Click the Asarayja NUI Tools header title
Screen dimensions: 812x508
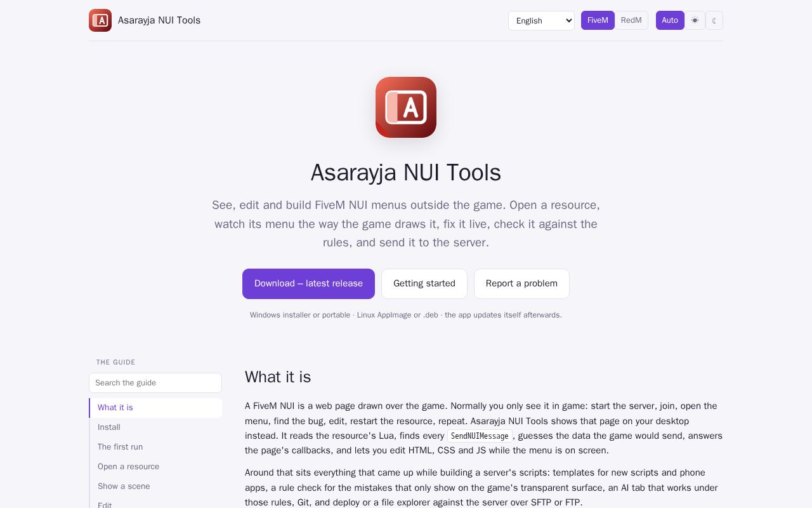coord(159,20)
